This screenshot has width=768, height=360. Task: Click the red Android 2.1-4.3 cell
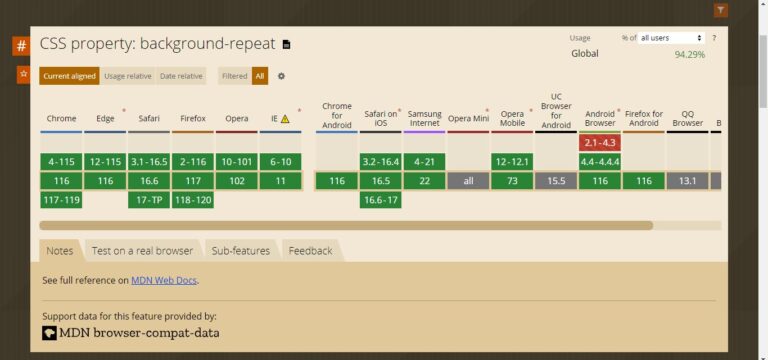point(600,143)
